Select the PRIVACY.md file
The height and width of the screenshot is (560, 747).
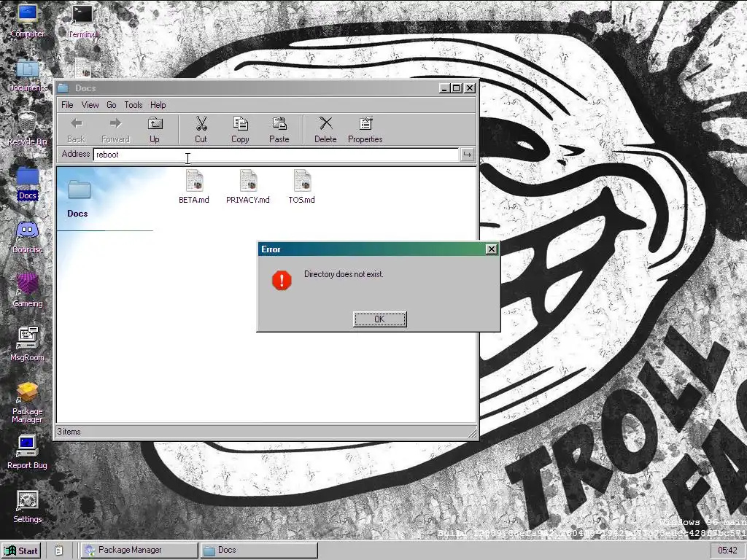click(248, 187)
